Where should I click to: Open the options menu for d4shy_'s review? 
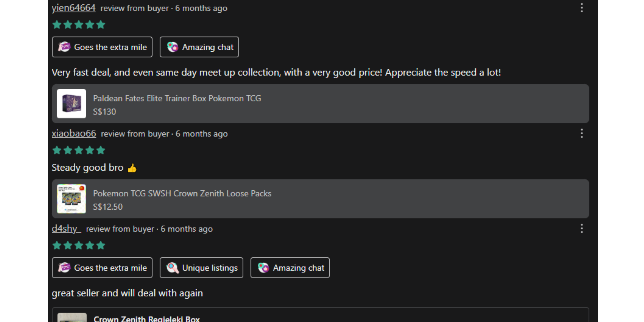coord(582,228)
